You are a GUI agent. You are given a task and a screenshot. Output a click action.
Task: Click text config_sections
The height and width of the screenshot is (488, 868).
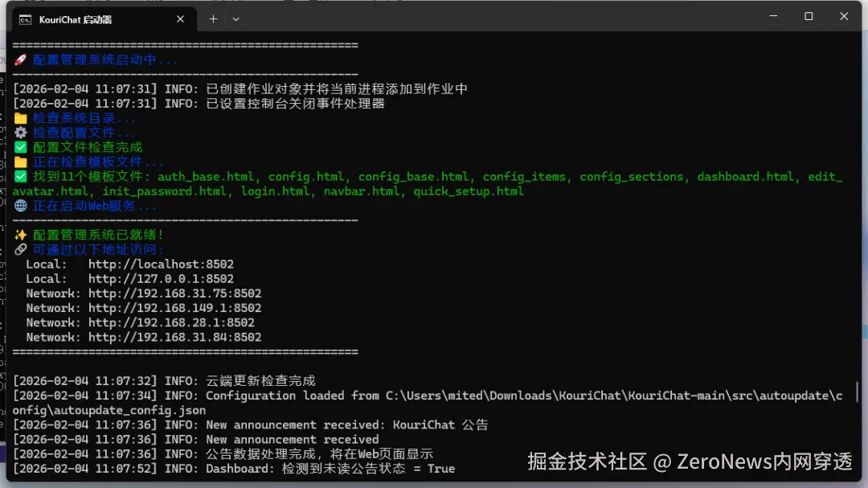pos(632,177)
